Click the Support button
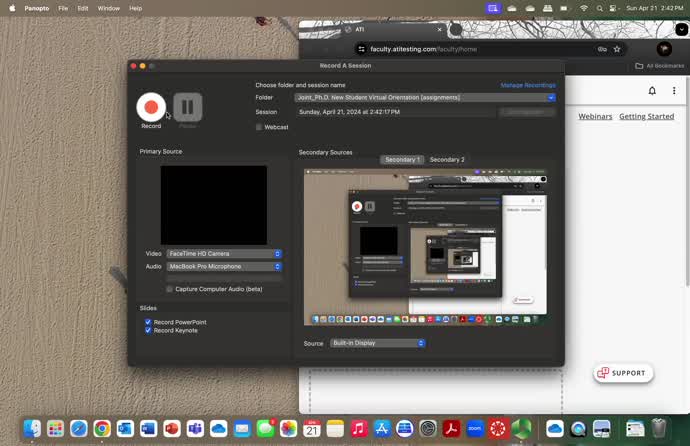The height and width of the screenshot is (446, 690). (623, 373)
